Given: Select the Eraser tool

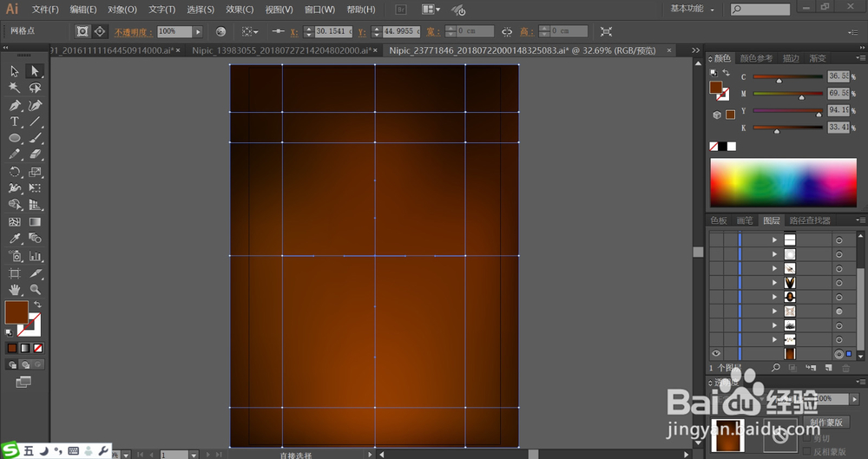Looking at the screenshot, I should (35, 154).
